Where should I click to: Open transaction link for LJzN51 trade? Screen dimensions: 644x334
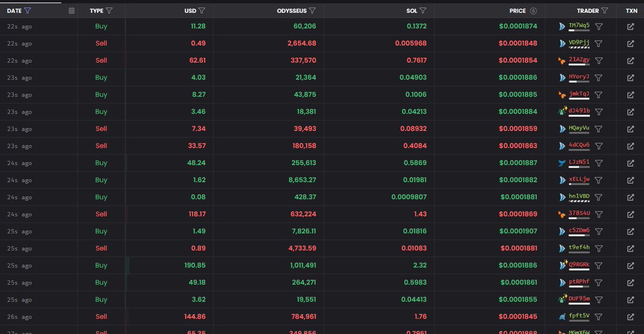click(x=631, y=163)
